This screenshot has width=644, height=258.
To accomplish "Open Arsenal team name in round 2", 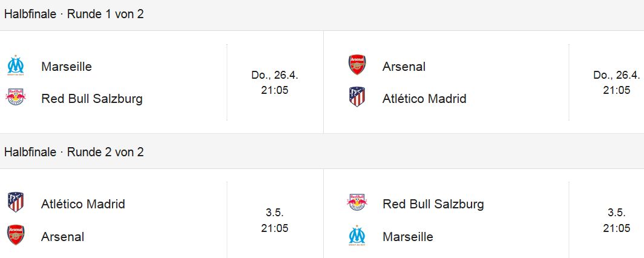I will tap(62, 237).
